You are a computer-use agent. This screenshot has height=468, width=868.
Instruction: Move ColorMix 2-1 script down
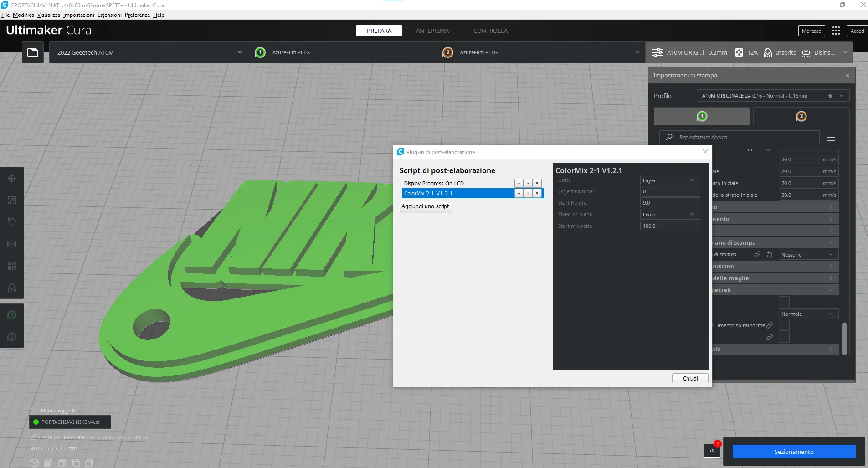click(528, 193)
